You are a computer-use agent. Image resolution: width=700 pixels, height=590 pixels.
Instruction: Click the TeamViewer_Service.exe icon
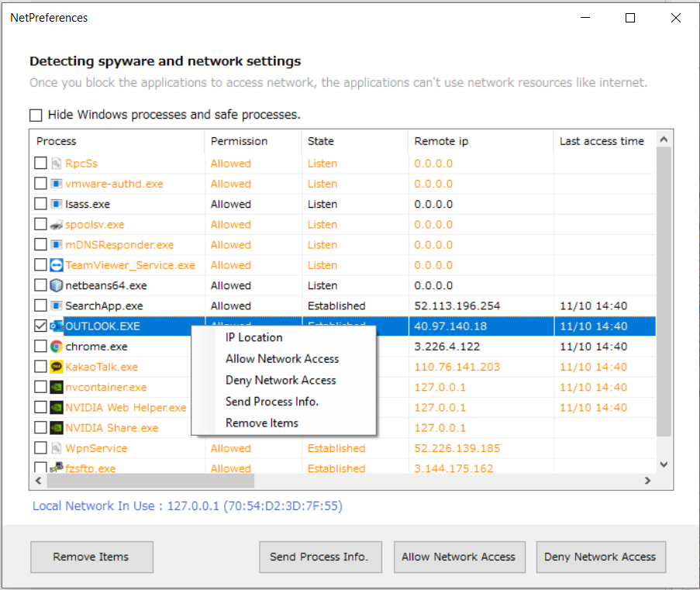point(57,265)
